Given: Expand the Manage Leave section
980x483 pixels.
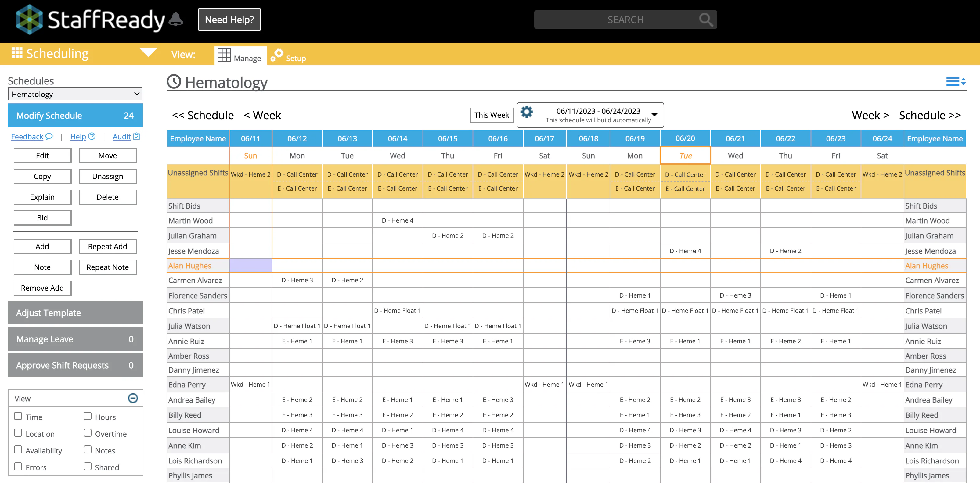Looking at the screenshot, I should [x=75, y=339].
